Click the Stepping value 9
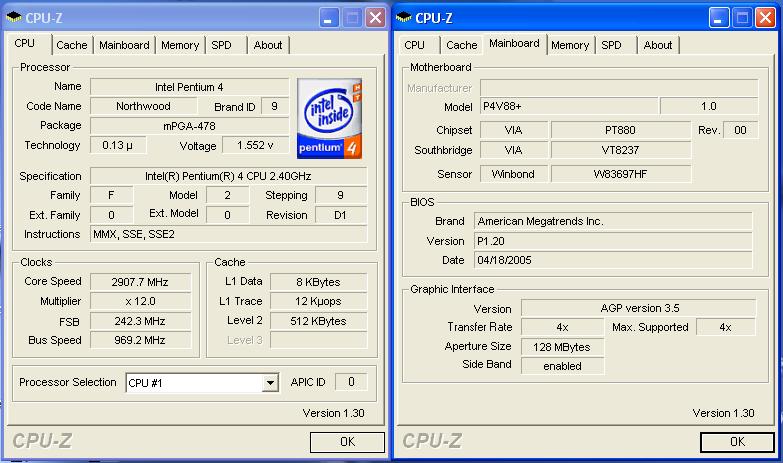Screen dimensions: 783x463 (341, 195)
